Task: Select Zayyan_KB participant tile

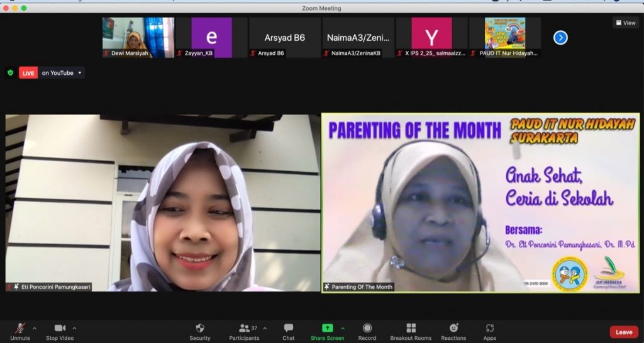Action: click(x=211, y=37)
